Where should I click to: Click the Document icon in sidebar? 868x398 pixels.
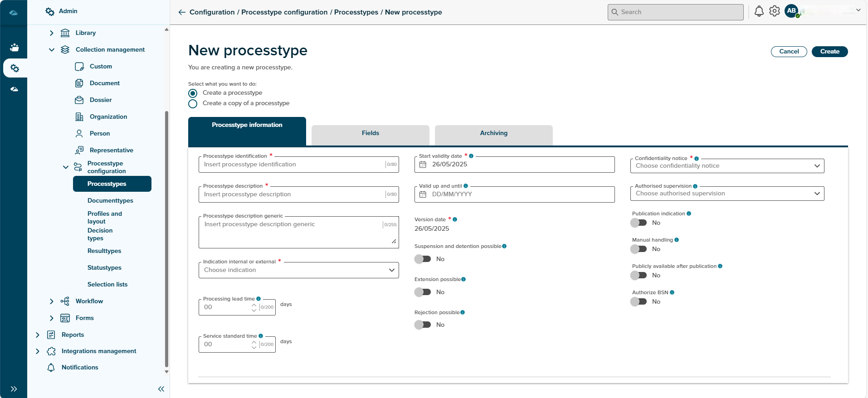pos(79,83)
